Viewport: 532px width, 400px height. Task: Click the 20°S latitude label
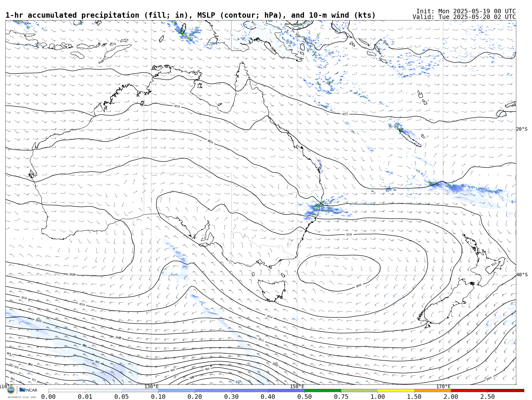click(522, 129)
